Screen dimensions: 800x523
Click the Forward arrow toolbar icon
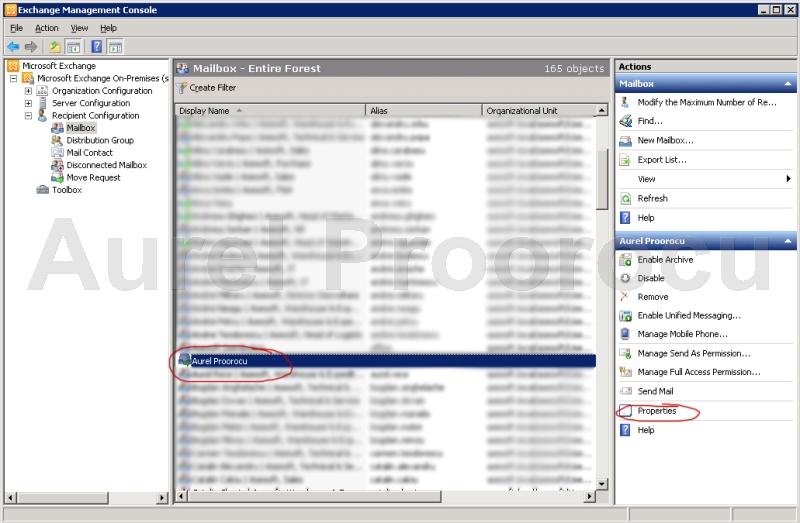tap(31, 47)
